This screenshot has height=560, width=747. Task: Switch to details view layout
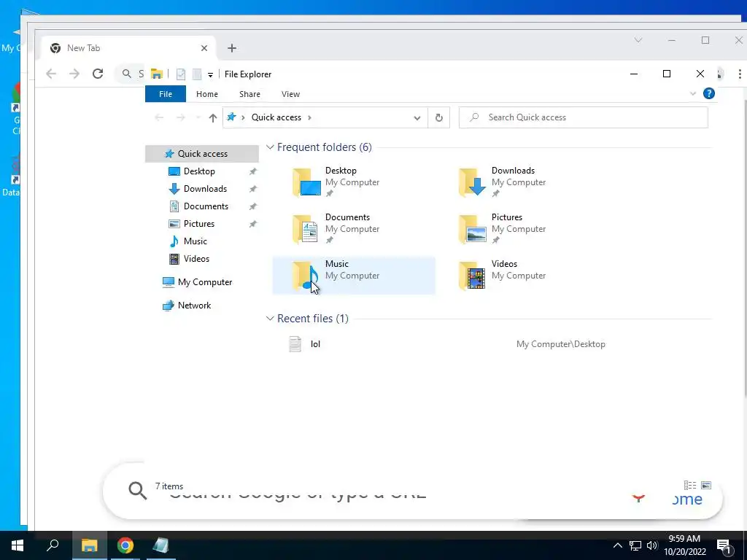pos(689,485)
